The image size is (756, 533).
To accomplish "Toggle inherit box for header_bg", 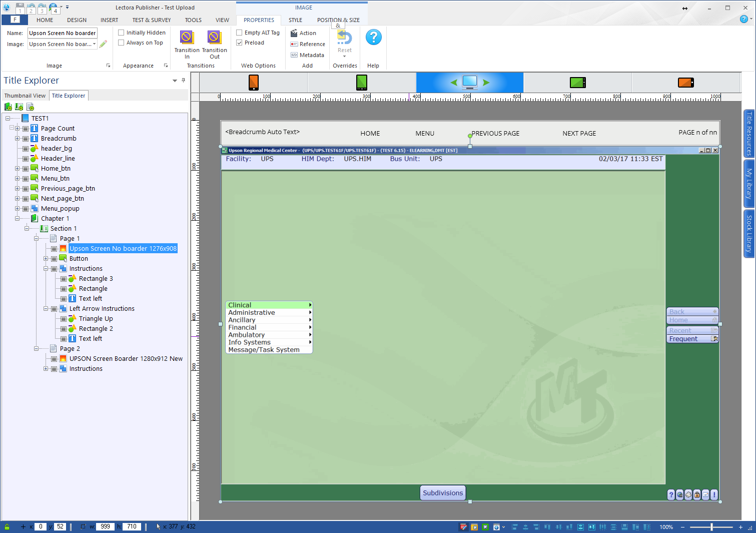I will pos(26,149).
